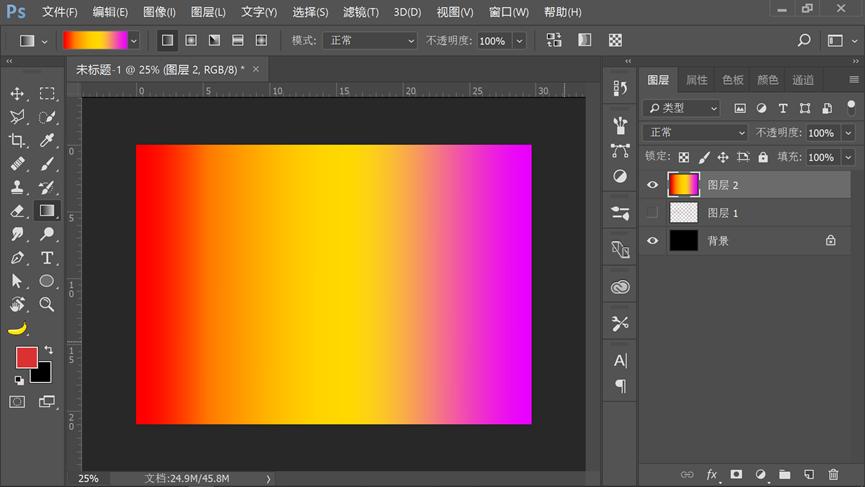Select the Clone Stamp tool
This screenshot has width=865, height=487.
[x=17, y=187]
